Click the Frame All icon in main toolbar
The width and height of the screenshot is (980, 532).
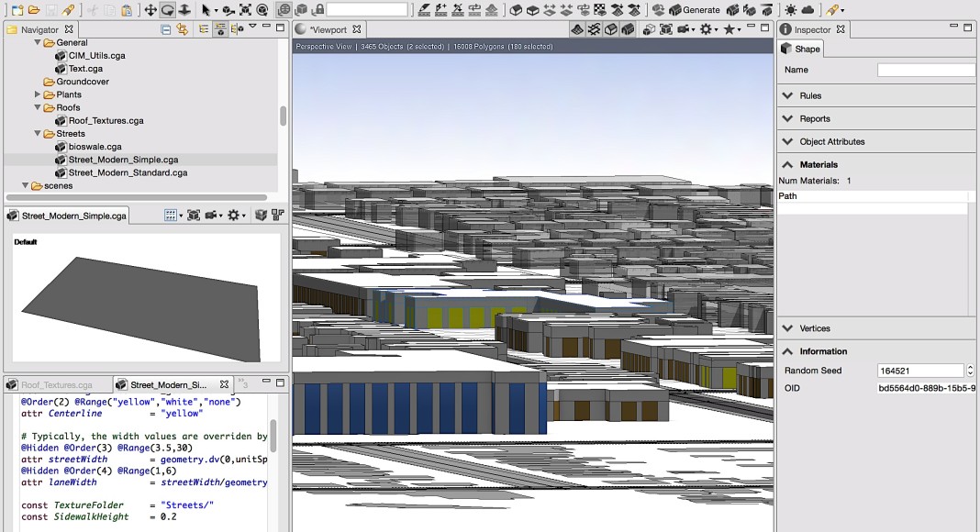[x=245, y=9]
